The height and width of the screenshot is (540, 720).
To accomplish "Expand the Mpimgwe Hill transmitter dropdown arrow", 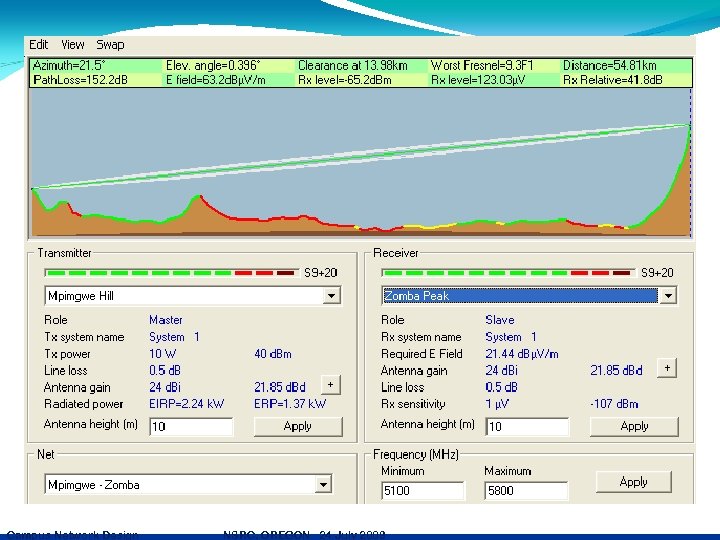I will 331,296.
